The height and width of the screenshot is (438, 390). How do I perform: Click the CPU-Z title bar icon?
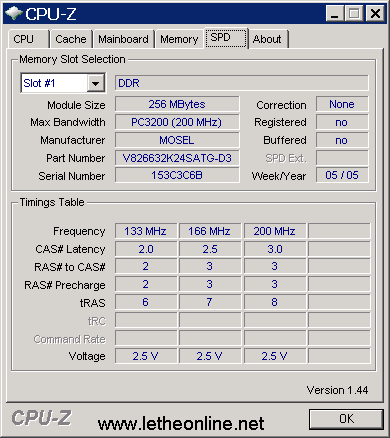pyautogui.click(x=14, y=14)
